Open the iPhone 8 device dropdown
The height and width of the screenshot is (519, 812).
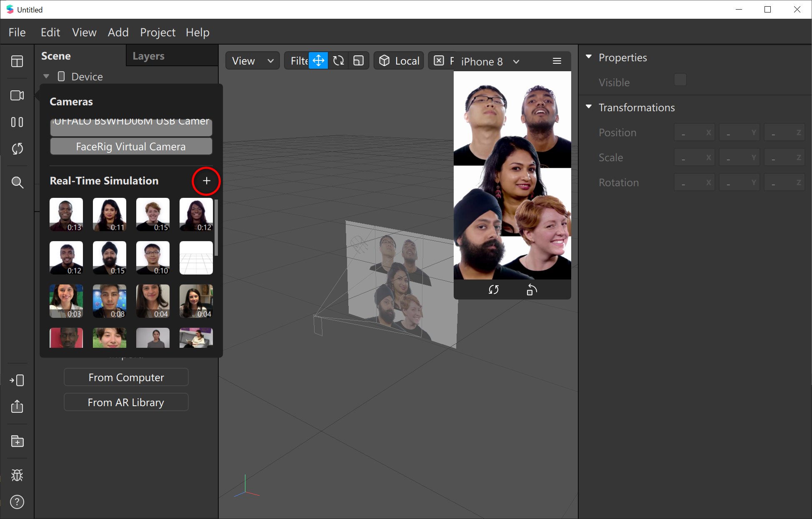point(490,62)
